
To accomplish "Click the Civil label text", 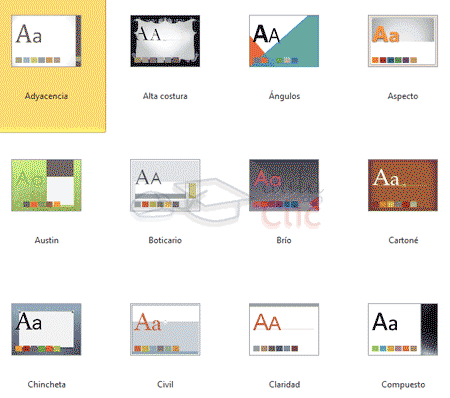I will (165, 384).
